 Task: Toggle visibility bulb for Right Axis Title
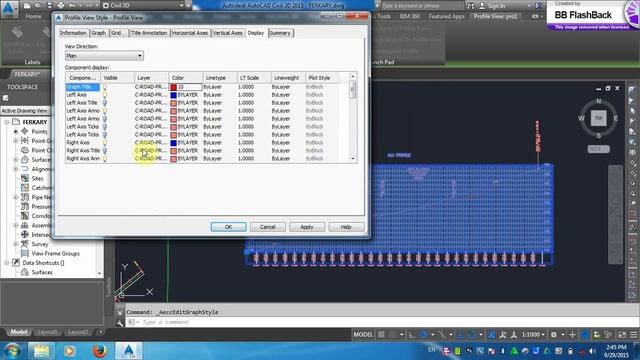[104, 151]
